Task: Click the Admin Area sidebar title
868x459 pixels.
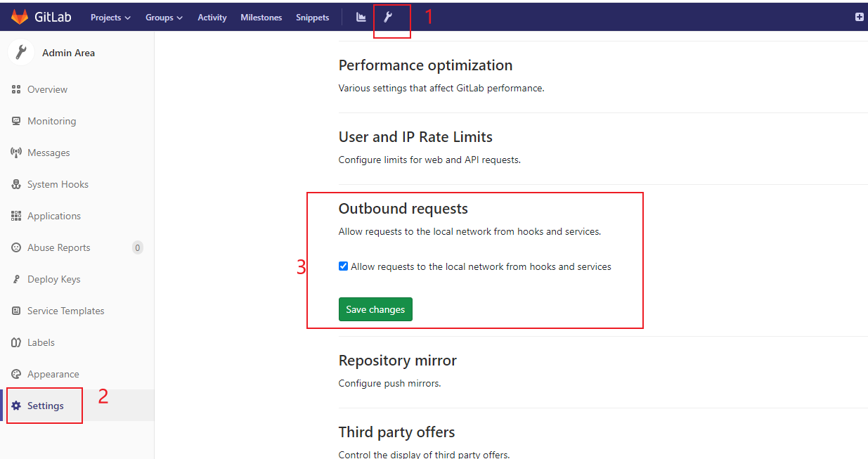Action: coord(68,53)
